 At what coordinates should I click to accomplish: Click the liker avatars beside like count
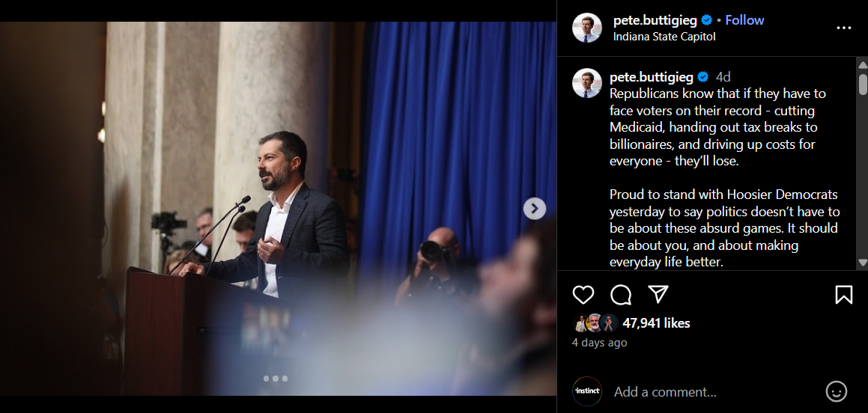(596, 323)
